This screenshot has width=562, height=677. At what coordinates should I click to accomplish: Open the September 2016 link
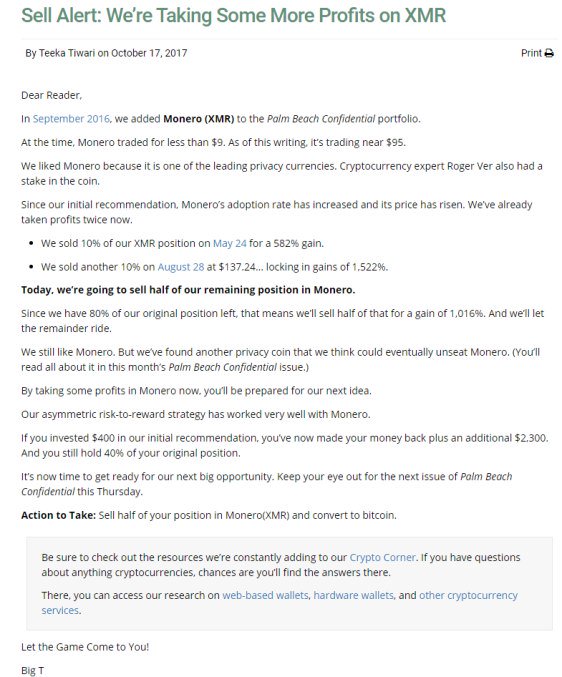[x=71, y=119]
